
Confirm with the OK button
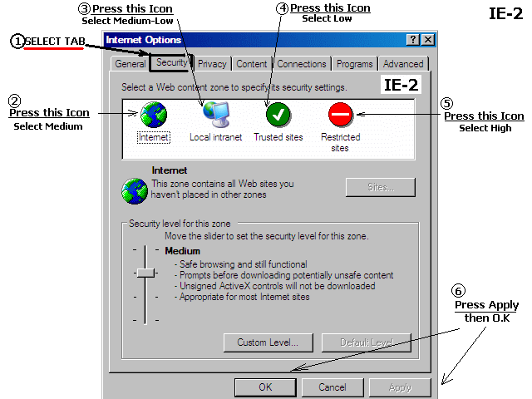point(265,387)
